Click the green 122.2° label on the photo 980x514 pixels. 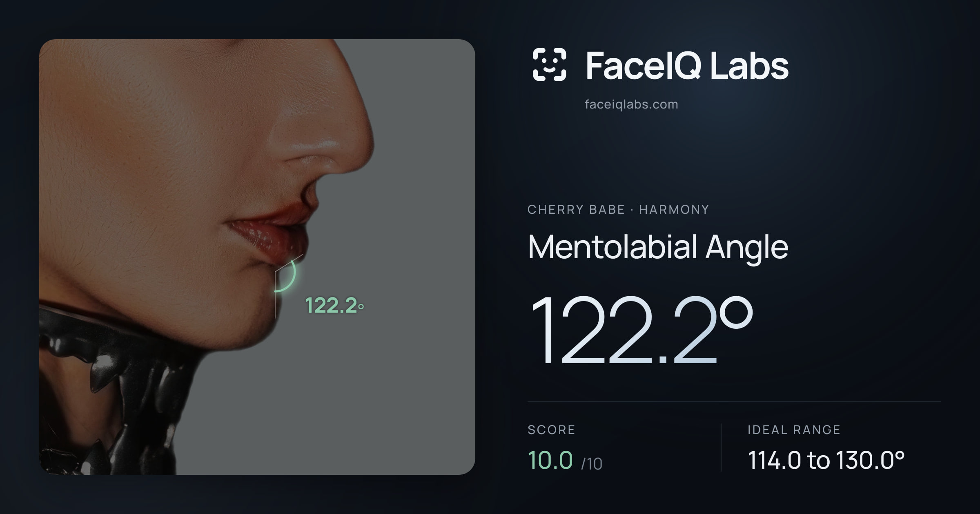coord(334,305)
